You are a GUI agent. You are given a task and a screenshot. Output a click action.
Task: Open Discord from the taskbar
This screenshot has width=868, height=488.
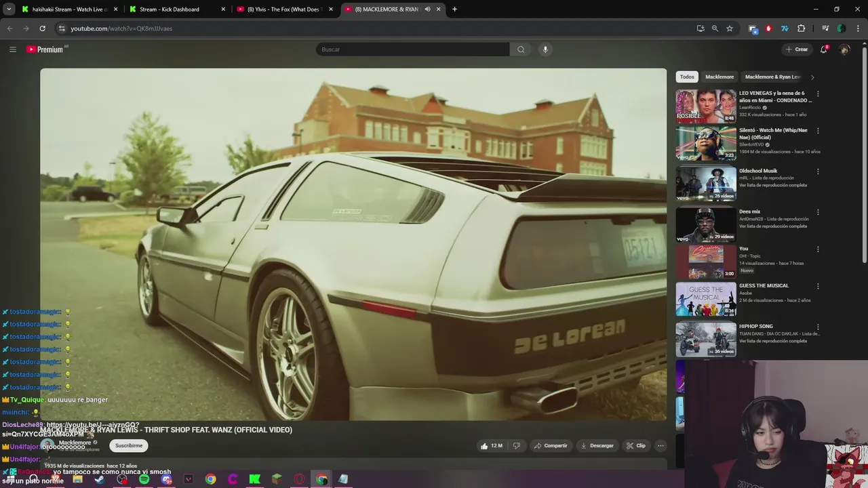coord(166,479)
